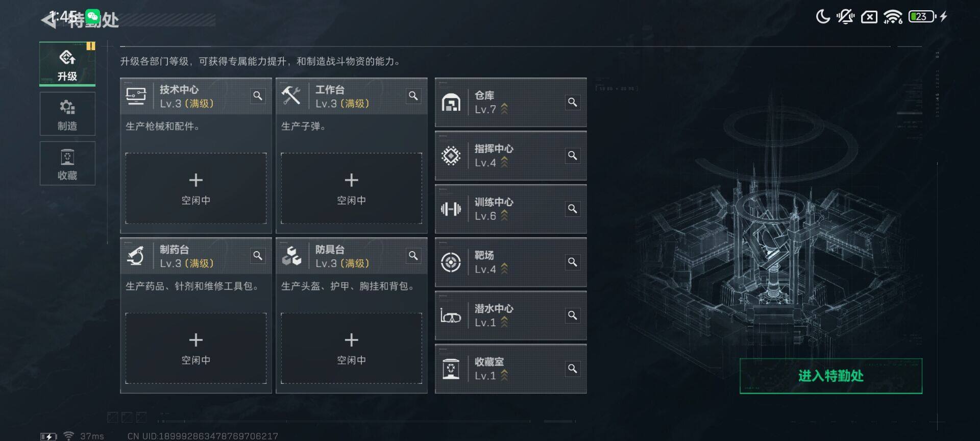
Task: Inspect 靶场 using magnifier icon
Action: [x=573, y=262]
